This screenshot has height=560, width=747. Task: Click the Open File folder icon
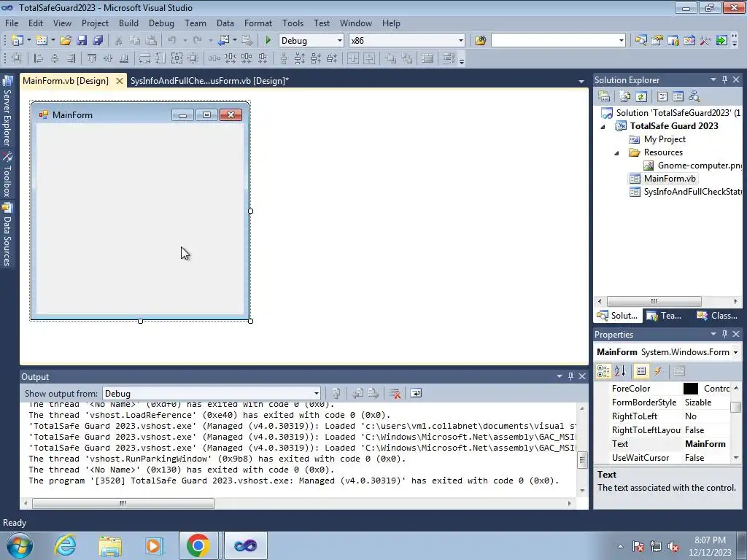pos(65,41)
